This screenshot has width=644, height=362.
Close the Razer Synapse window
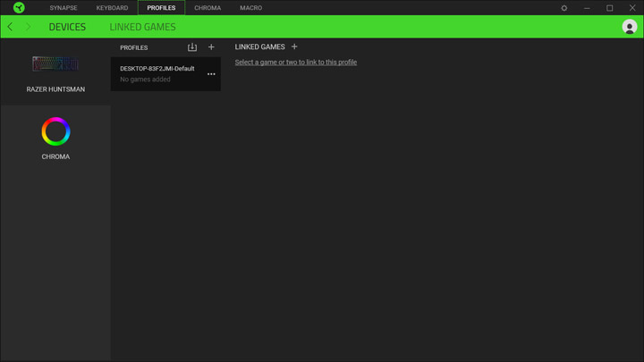coord(632,8)
